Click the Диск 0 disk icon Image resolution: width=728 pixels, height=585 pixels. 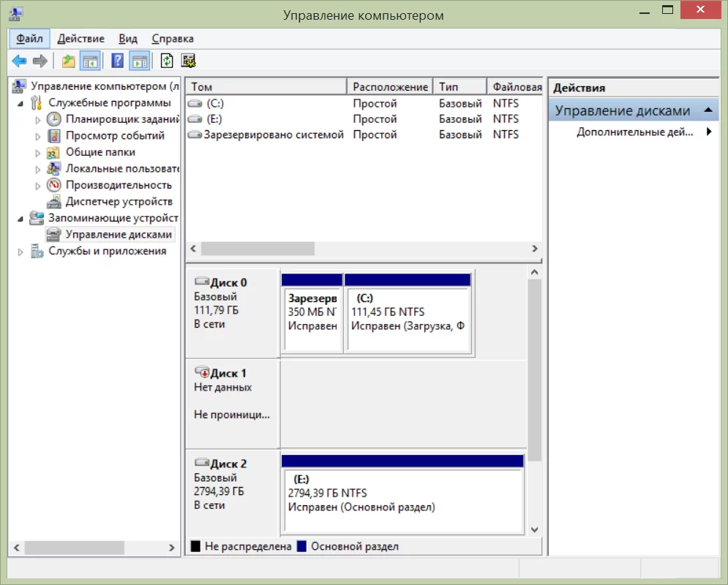click(x=202, y=282)
